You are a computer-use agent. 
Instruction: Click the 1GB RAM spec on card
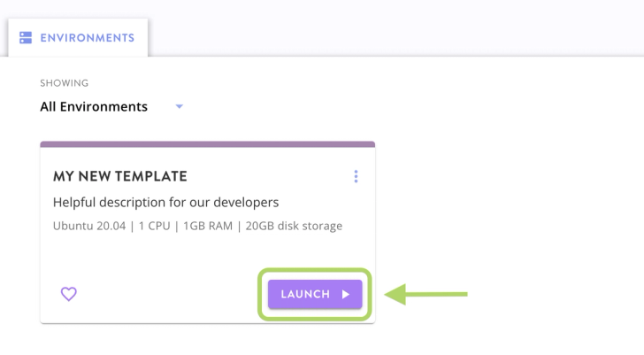click(x=208, y=226)
